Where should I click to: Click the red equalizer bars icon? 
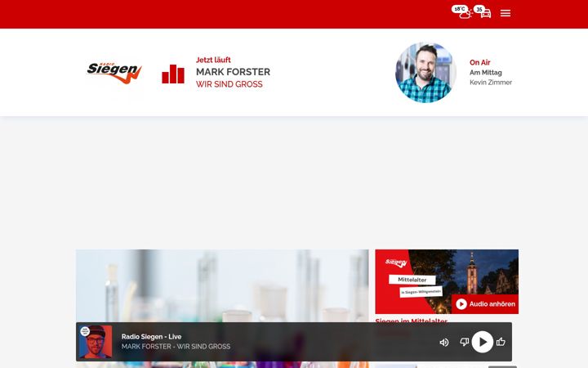pos(173,74)
